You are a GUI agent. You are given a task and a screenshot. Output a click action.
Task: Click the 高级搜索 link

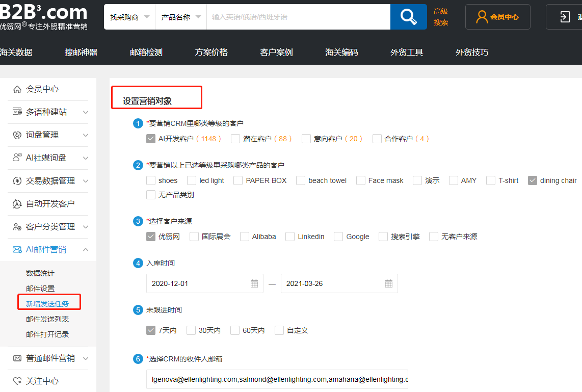pos(441,17)
